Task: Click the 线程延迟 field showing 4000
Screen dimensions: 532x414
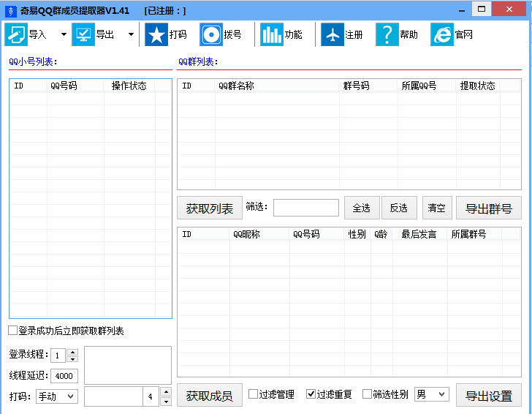Action: click(x=64, y=376)
